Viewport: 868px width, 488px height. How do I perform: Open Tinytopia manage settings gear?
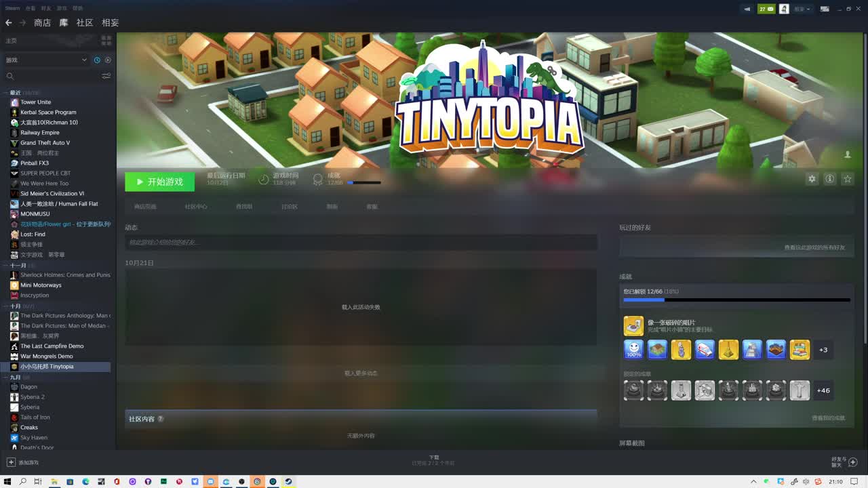point(812,179)
